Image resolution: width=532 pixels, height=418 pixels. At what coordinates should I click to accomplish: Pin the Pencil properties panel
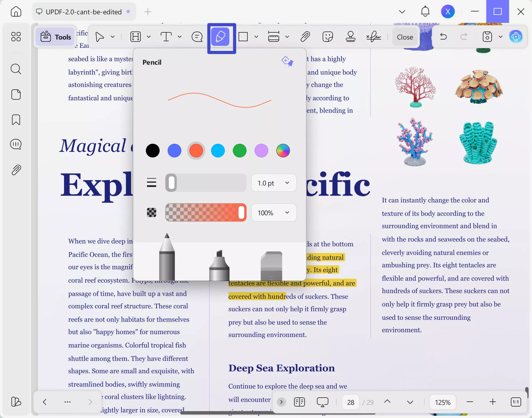coord(287,61)
